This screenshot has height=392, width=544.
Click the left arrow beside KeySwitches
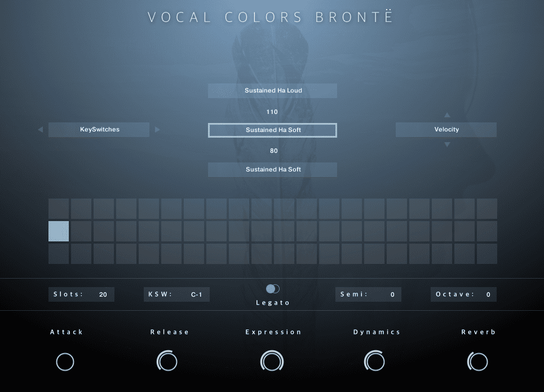pyautogui.click(x=41, y=130)
